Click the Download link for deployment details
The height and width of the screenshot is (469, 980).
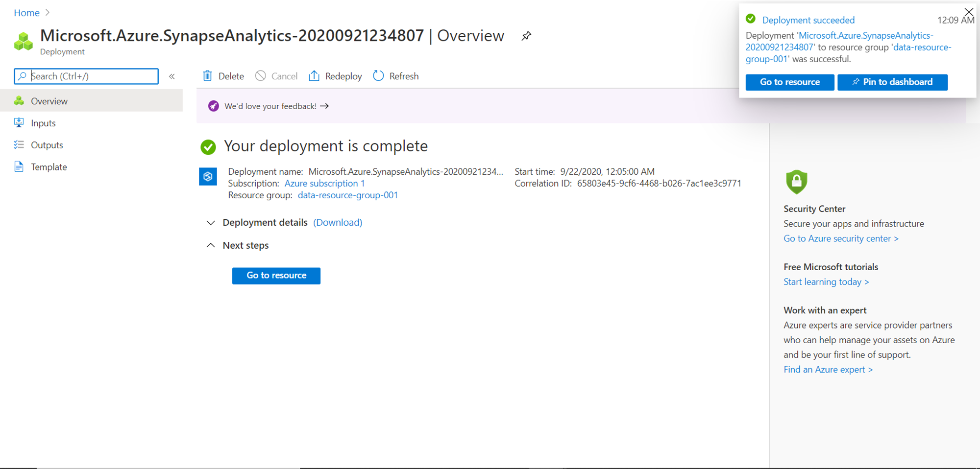click(338, 222)
